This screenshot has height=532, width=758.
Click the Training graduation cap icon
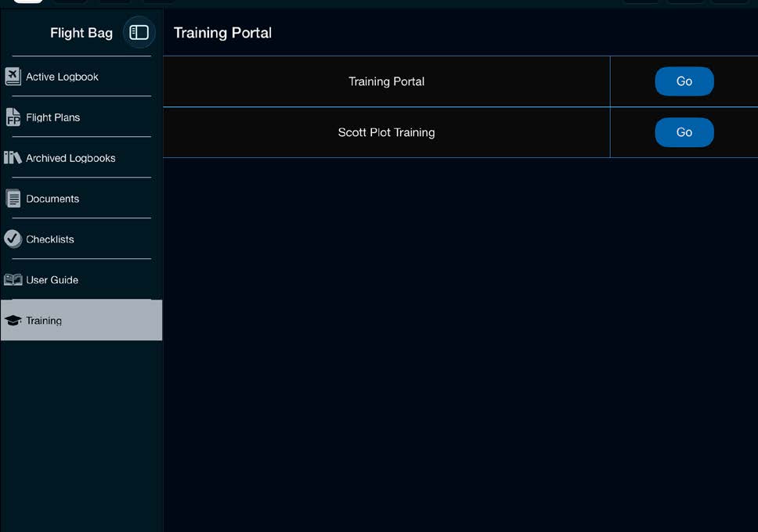13,320
